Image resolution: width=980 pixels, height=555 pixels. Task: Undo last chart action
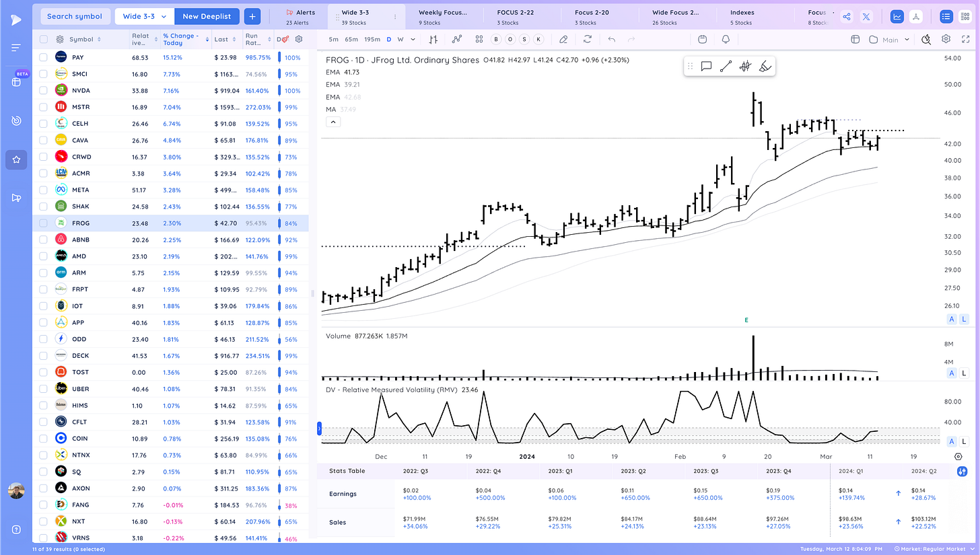[x=611, y=39]
